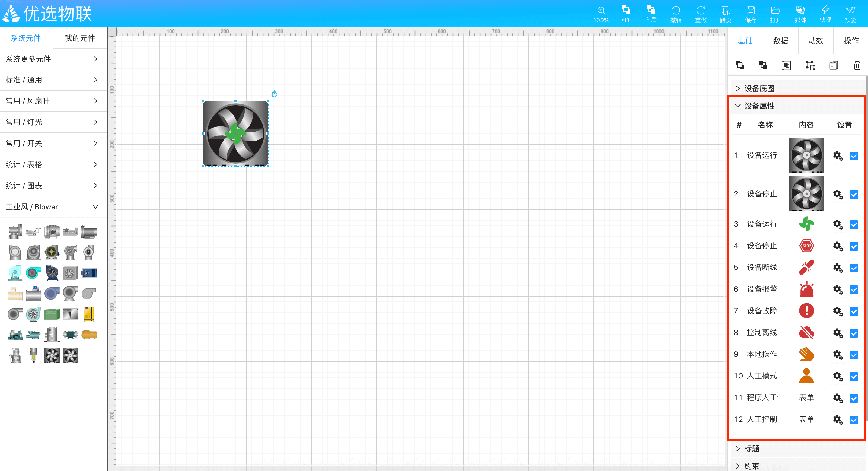Click the 100% zoom icon
This screenshot has height=471, width=868.
[601, 14]
